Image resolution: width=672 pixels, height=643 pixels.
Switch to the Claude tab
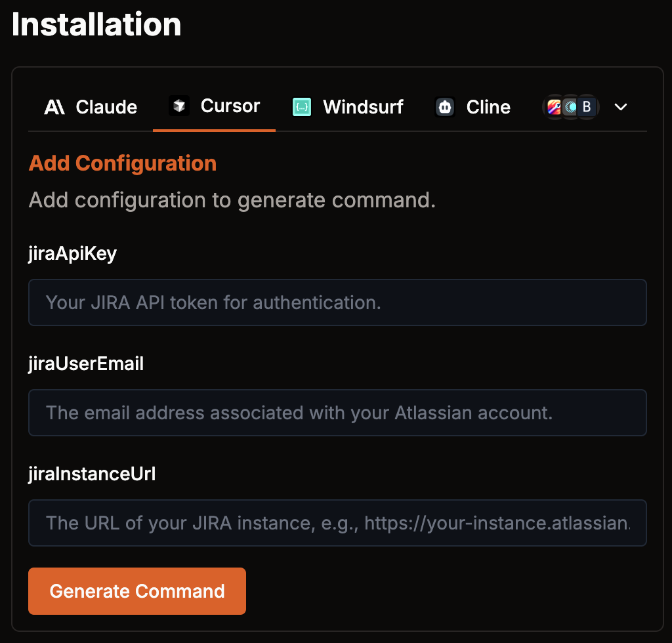[x=91, y=107]
